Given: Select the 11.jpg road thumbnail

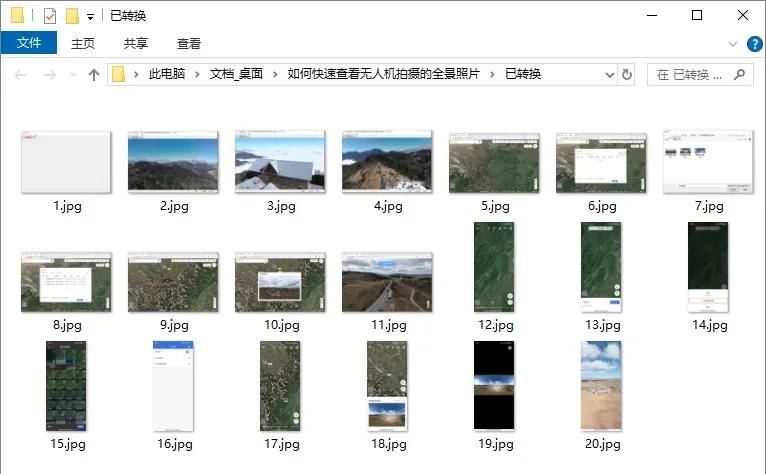Looking at the screenshot, I should (387, 282).
